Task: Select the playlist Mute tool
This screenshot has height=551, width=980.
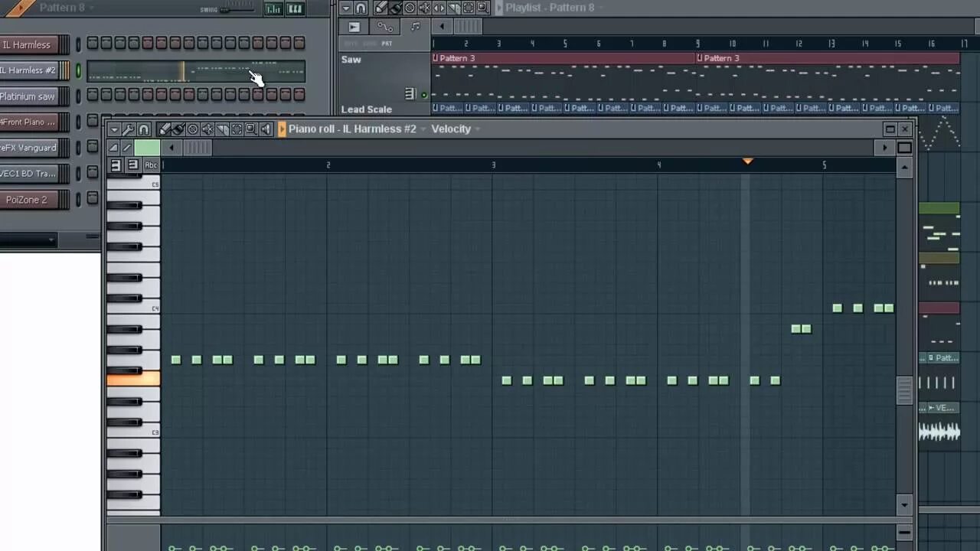Action: (424, 8)
